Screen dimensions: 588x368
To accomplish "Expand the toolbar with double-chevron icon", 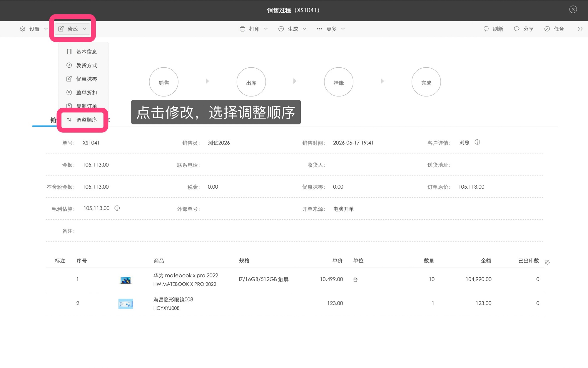I will tap(580, 29).
